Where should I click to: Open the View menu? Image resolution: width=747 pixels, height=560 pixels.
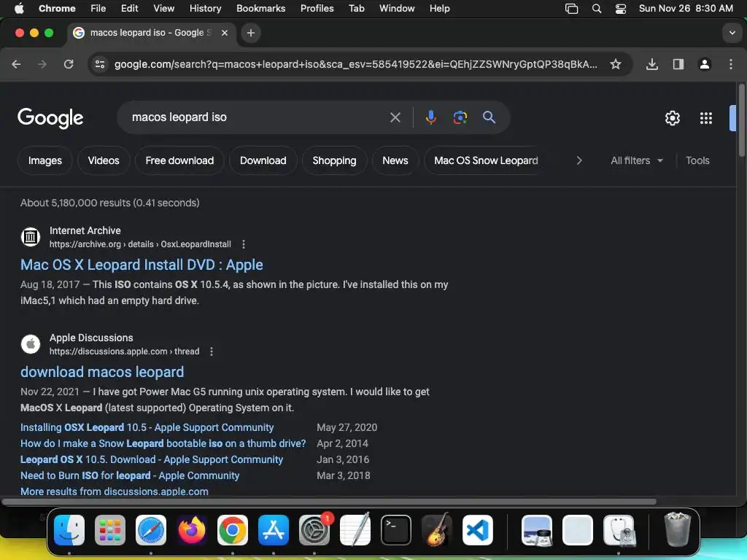coord(163,9)
